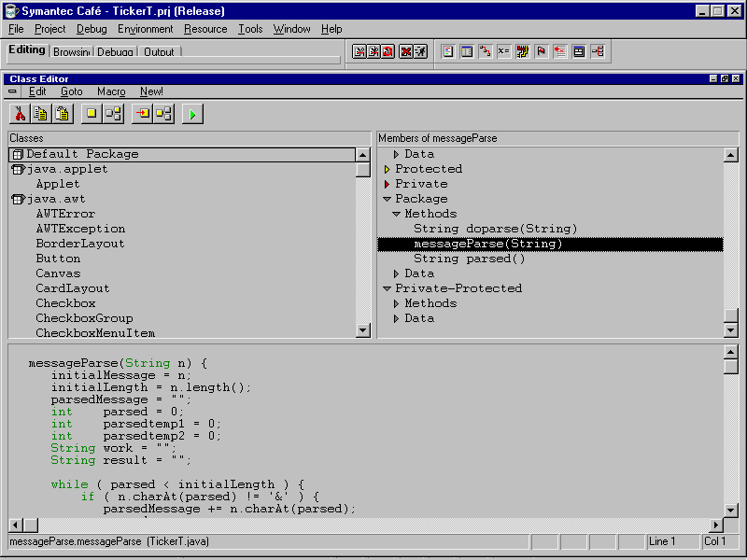This screenshot has height=560, width=747.
Task: Expand the Data node under Package
Action: point(396,273)
